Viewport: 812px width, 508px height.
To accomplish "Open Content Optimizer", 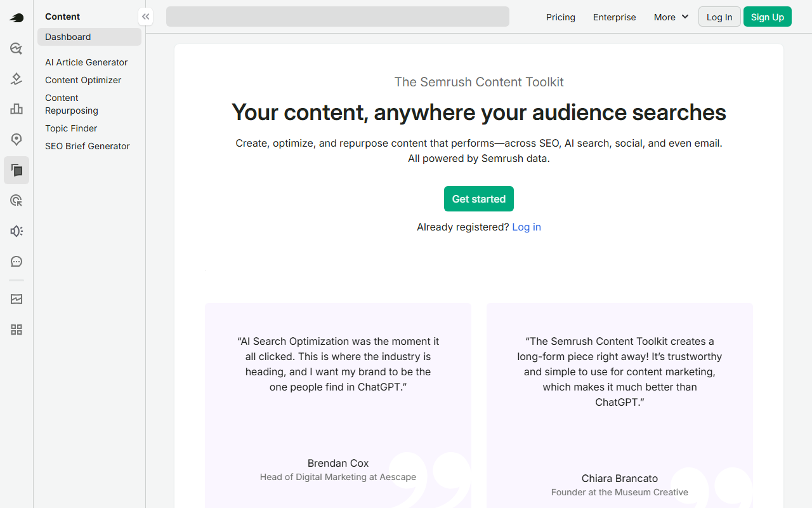I will click(x=83, y=80).
